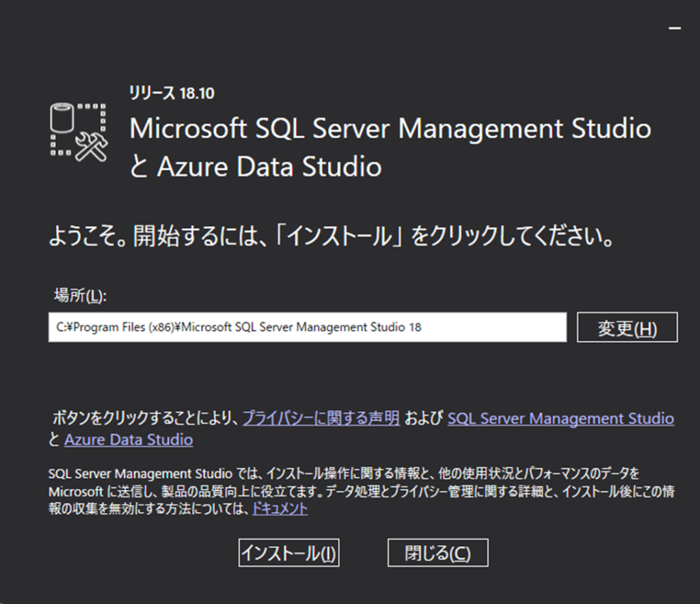The height and width of the screenshot is (604, 700).
Task: Open the ドキュメント link
Action: pos(280,508)
